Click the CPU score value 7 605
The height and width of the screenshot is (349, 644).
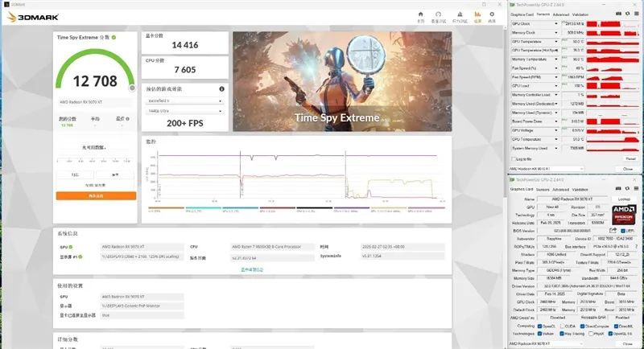(185, 70)
